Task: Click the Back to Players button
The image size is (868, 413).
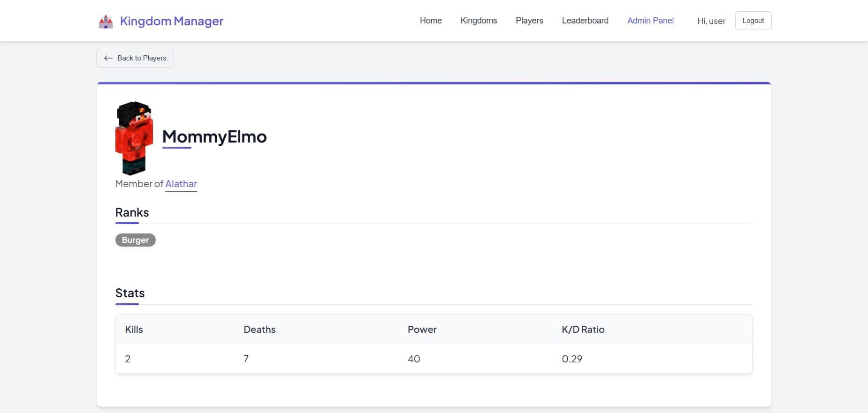Action: tap(135, 58)
